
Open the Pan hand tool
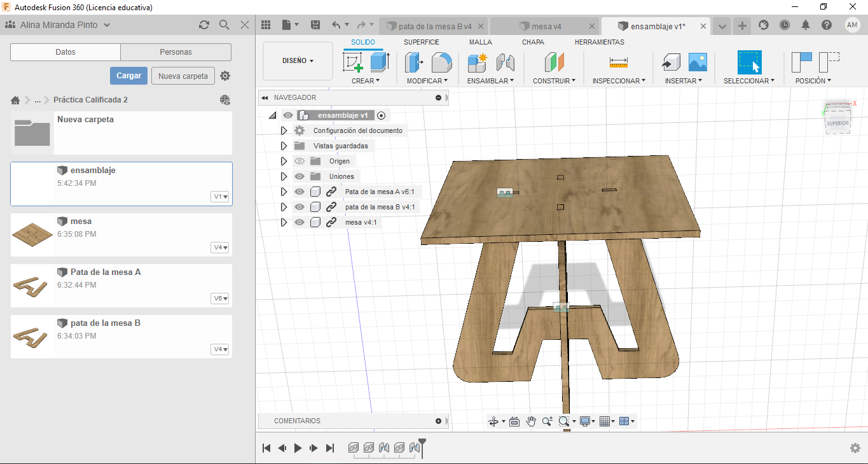pos(530,421)
